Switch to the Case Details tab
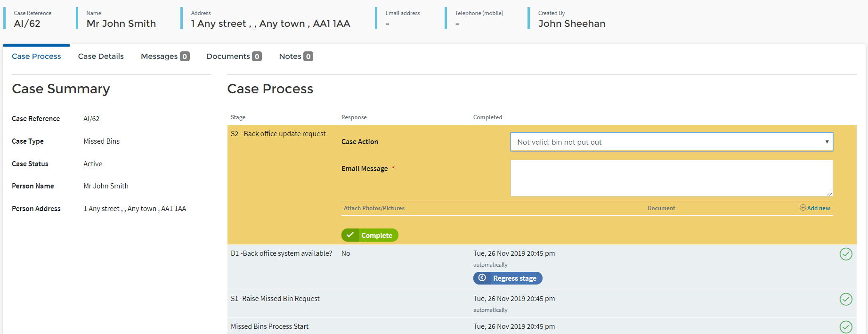This screenshot has width=868, height=334. pyautogui.click(x=101, y=57)
